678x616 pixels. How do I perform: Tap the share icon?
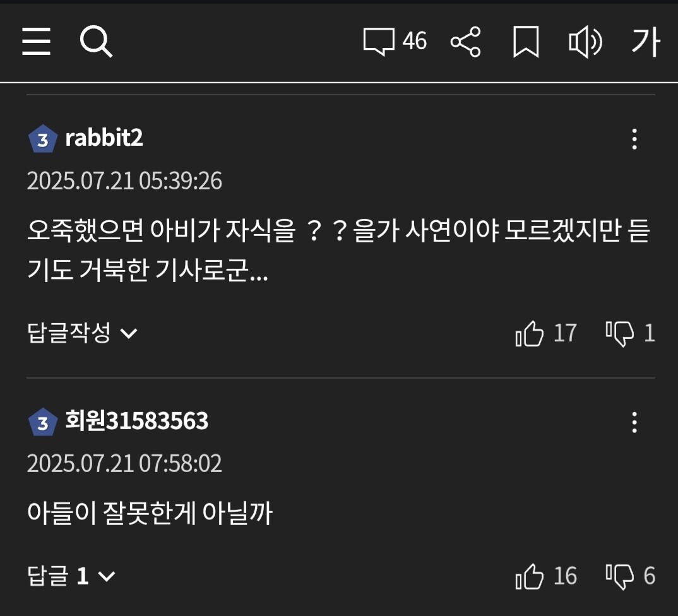tap(465, 42)
